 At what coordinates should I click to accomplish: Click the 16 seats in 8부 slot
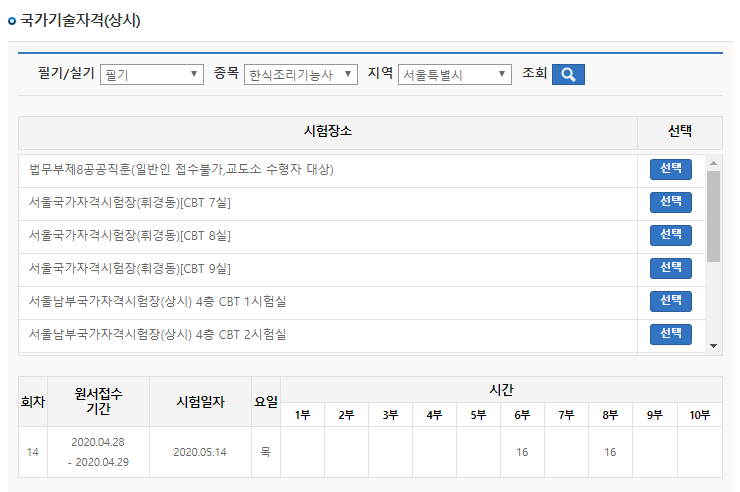610,452
